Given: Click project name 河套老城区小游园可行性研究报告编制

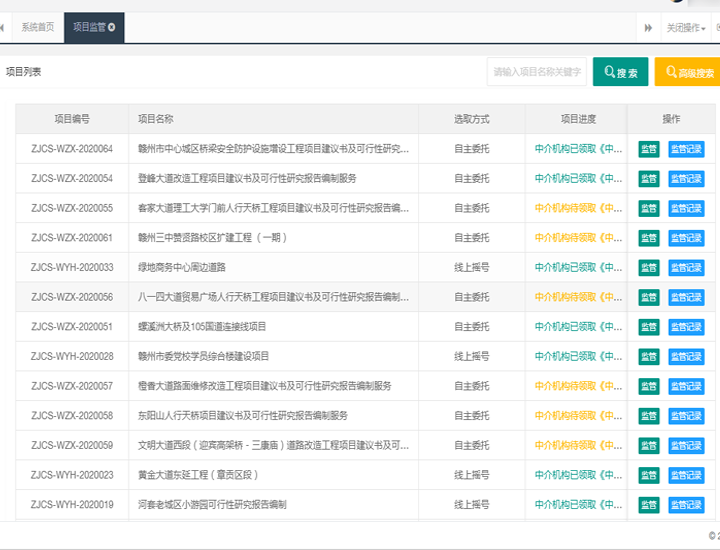Looking at the screenshot, I should (212, 505).
